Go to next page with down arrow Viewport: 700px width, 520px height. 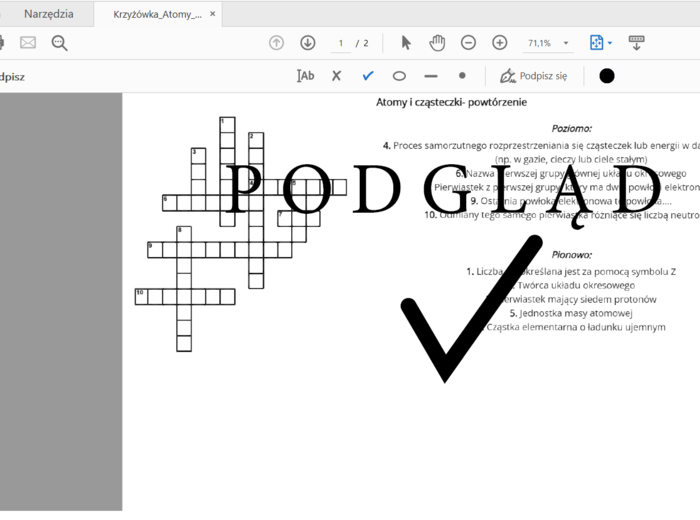point(308,42)
